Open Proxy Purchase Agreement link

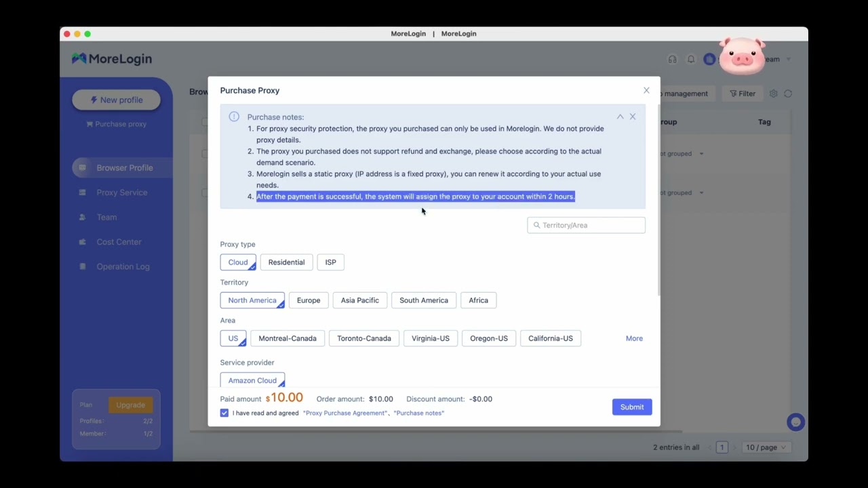point(346,413)
